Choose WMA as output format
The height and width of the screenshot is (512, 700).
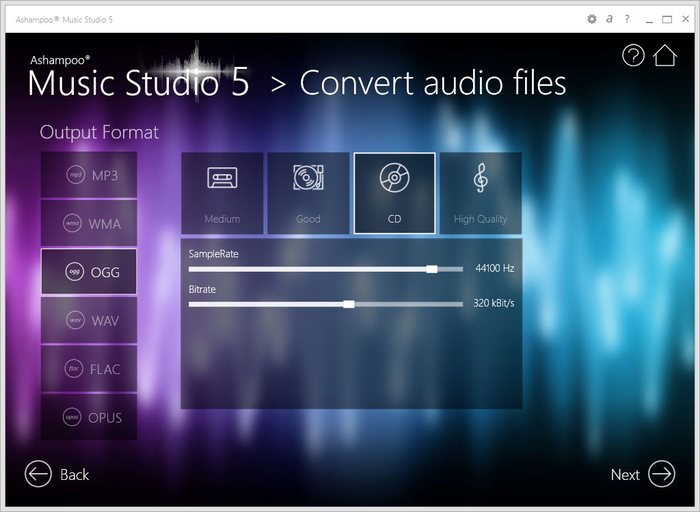(x=89, y=223)
